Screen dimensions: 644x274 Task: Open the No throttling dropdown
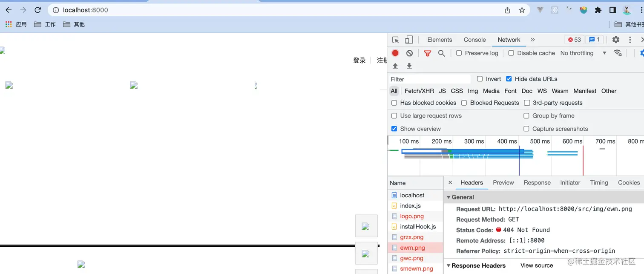[583, 53]
